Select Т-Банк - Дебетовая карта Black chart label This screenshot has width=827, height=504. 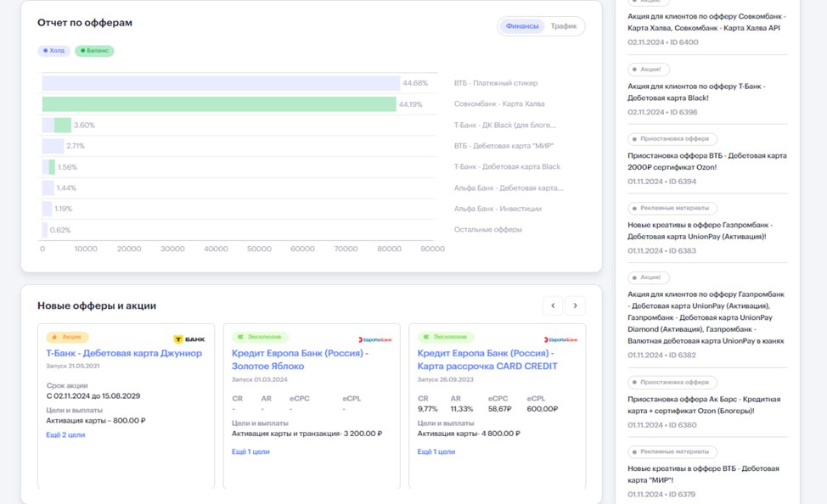[x=507, y=166]
